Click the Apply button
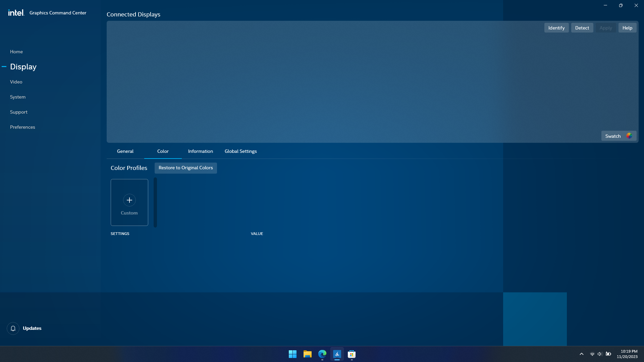Viewport: 644px width, 362px height. pyautogui.click(x=606, y=27)
